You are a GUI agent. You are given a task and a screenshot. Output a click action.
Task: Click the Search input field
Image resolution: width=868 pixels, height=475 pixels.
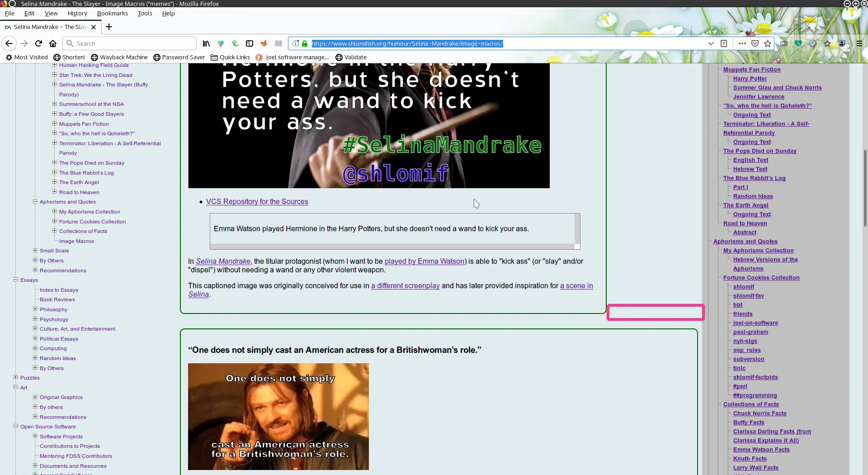pos(130,43)
